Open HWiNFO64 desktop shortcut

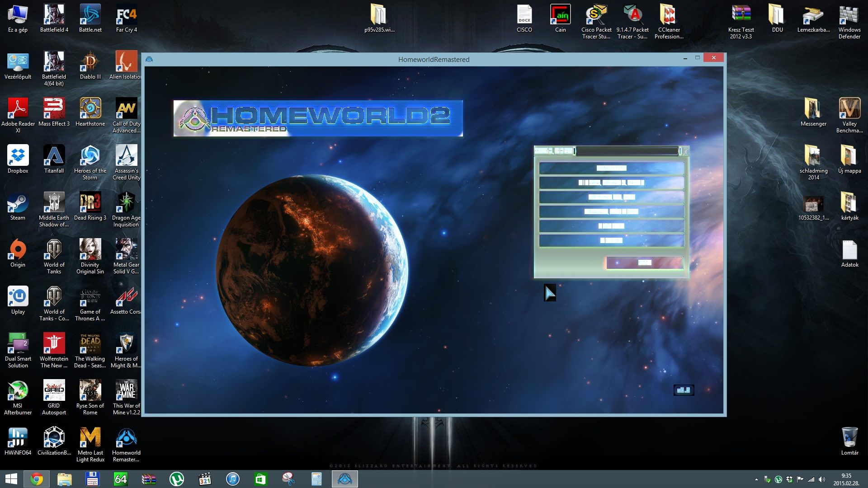point(18,441)
